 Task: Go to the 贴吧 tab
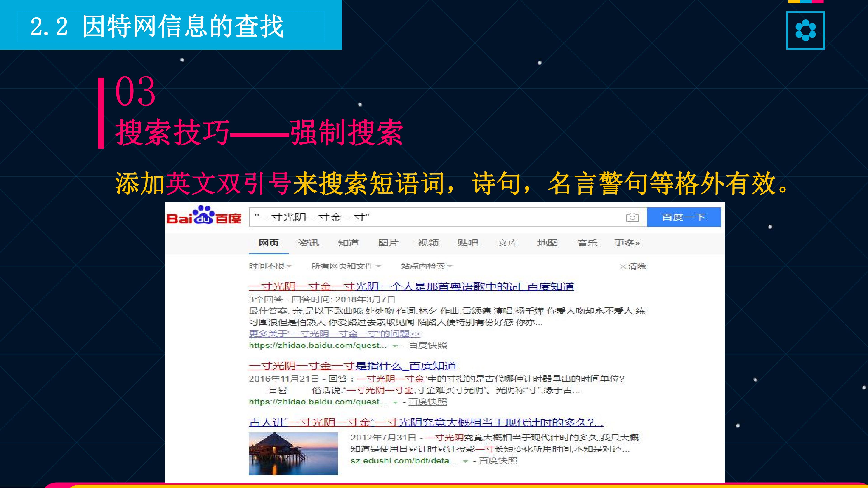point(468,243)
